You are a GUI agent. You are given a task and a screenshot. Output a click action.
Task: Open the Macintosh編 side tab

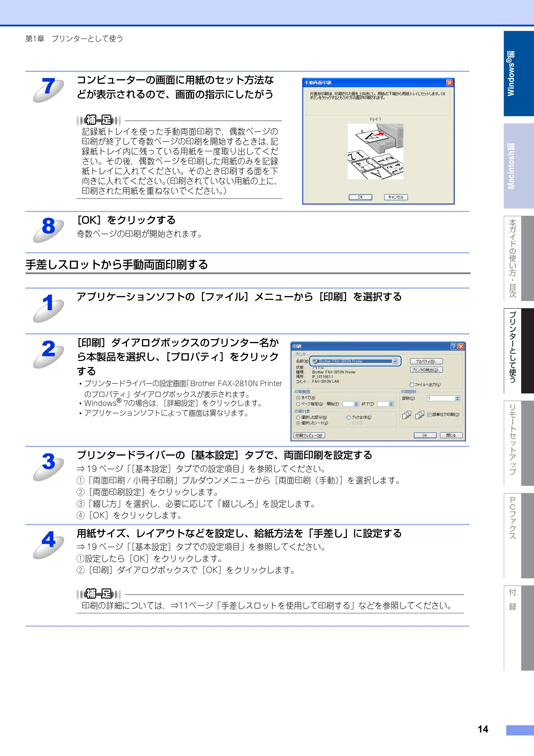tap(519, 166)
